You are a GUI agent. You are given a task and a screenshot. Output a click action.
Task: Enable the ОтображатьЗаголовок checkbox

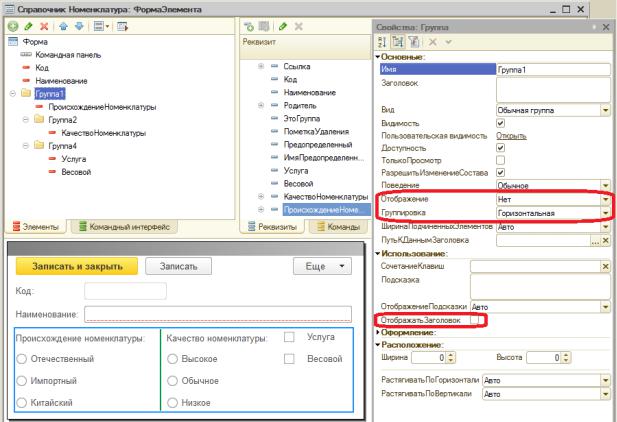tap(475, 320)
